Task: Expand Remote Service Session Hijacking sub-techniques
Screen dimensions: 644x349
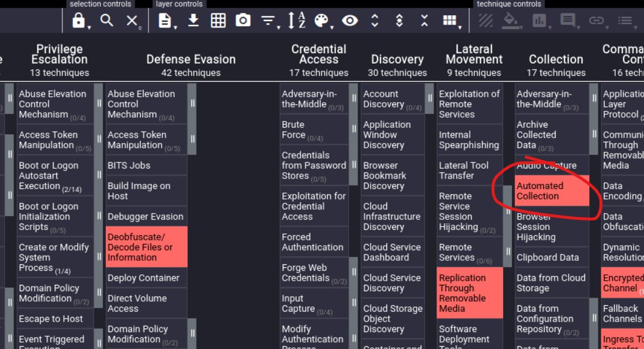Action: [508, 211]
